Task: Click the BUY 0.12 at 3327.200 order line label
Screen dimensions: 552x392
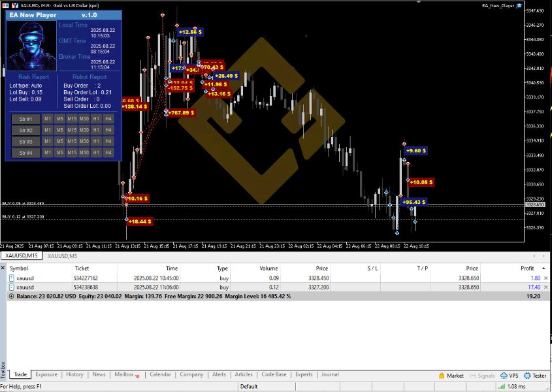Action: tap(23, 217)
